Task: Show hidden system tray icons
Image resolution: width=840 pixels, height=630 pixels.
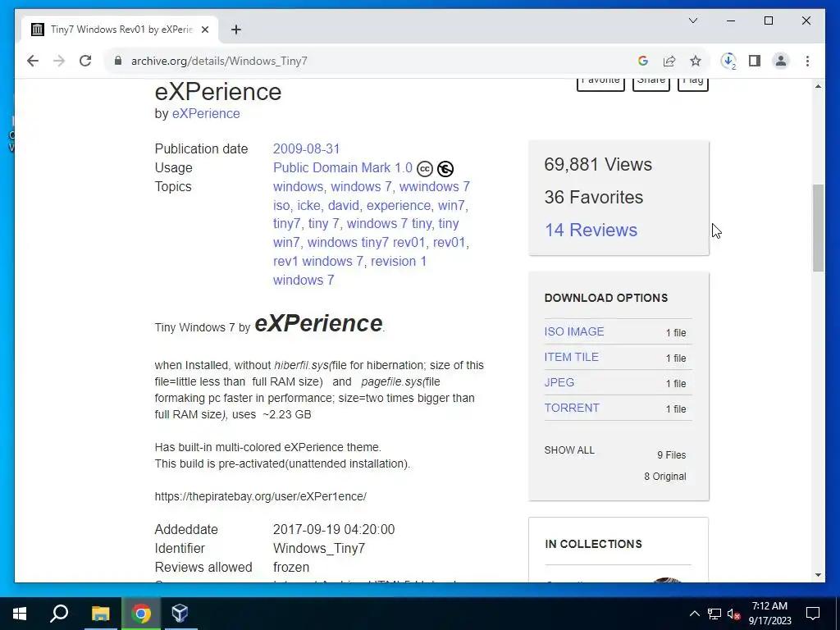Action: (694, 614)
